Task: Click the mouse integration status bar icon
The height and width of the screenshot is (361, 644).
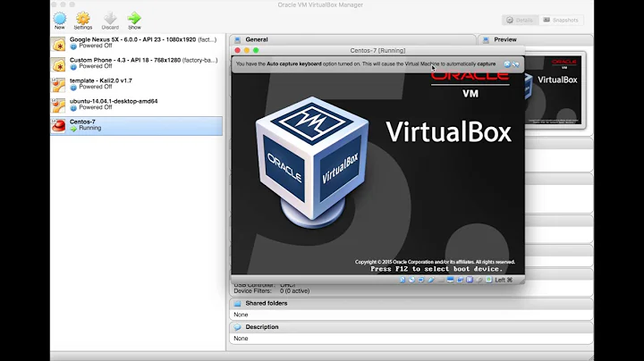Action: tap(479, 280)
